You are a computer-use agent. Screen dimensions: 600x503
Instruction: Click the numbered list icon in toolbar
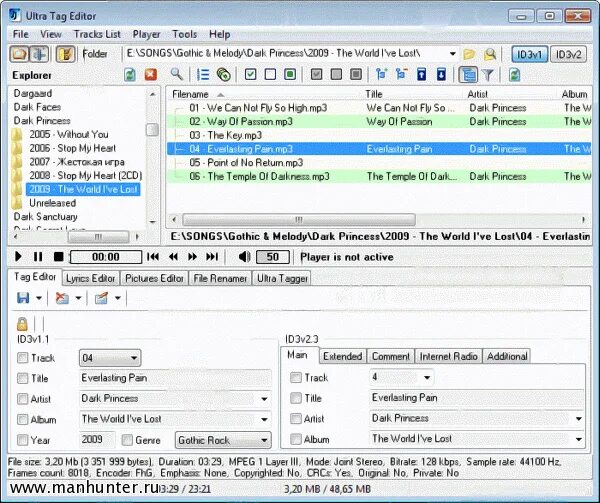(x=203, y=74)
